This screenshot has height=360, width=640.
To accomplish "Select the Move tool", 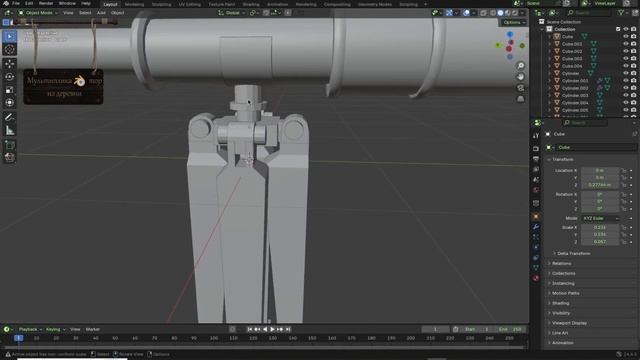I will tap(10, 64).
